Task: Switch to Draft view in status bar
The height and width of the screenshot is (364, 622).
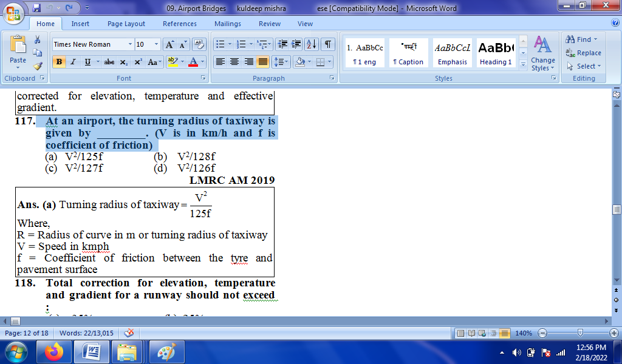Action: (504, 333)
